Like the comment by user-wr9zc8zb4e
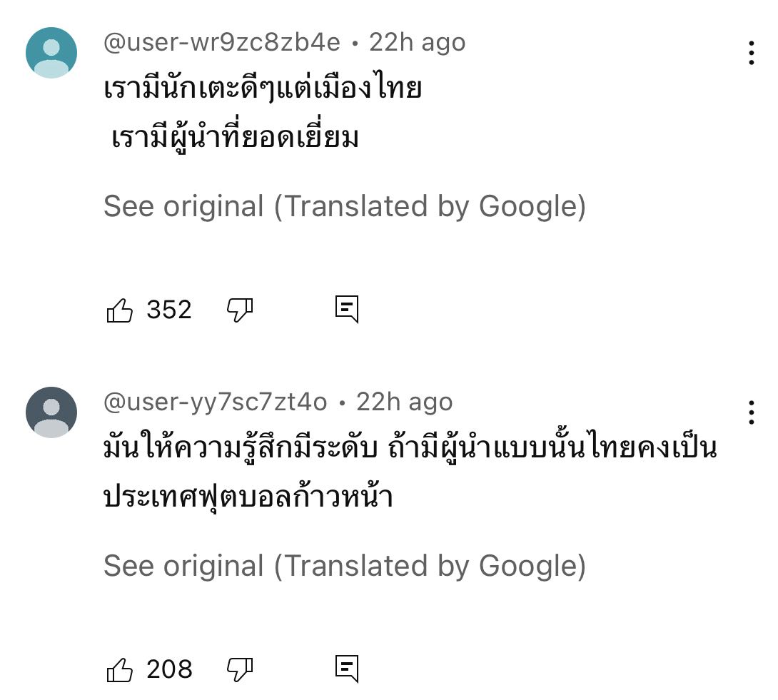Viewport: 778px width, 700px height. pos(120,310)
